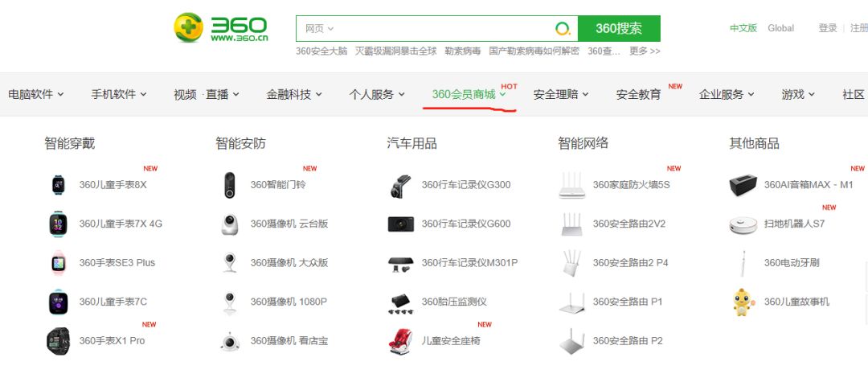Click the 360搜索 search button
The height and width of the screenshot is (374, 868).
tap(619, 28)
